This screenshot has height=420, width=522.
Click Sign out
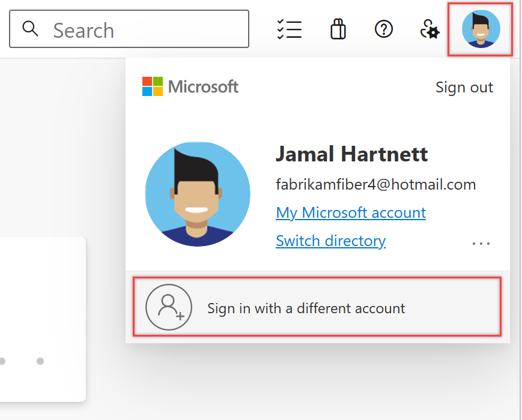(x=464, y=87)
